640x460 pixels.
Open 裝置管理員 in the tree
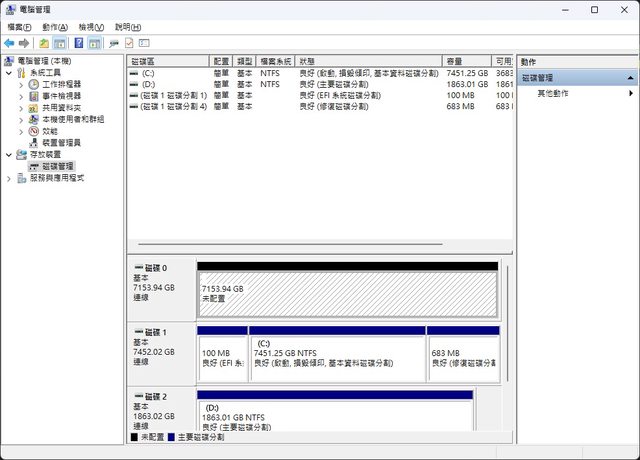(x=62, y=143)
